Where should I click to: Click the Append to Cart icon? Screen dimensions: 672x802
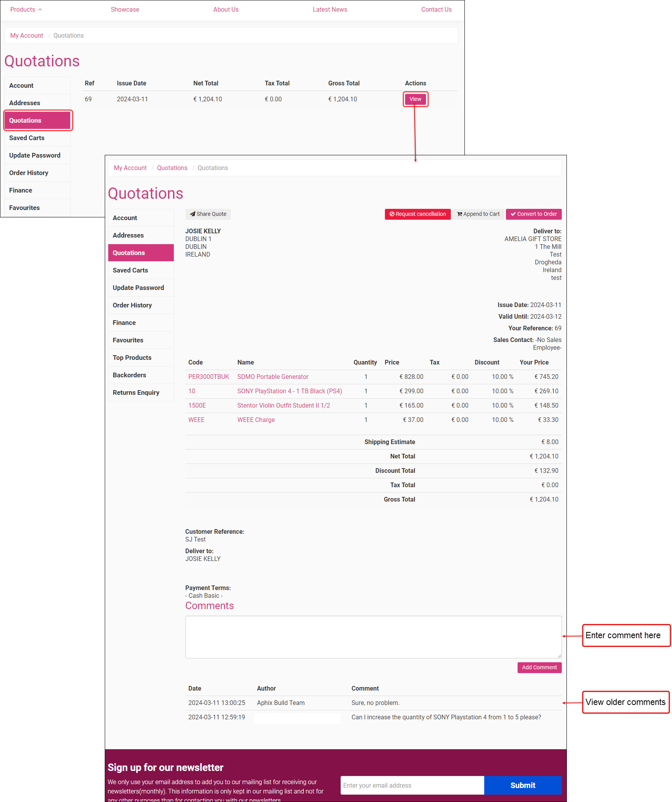(459, 214)
